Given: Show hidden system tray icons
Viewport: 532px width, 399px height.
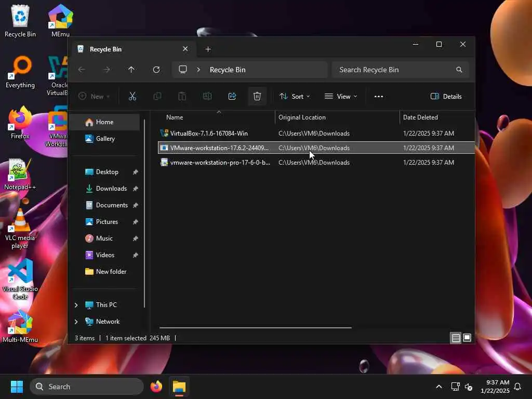Looking at the screenshot, I should 438,387.
